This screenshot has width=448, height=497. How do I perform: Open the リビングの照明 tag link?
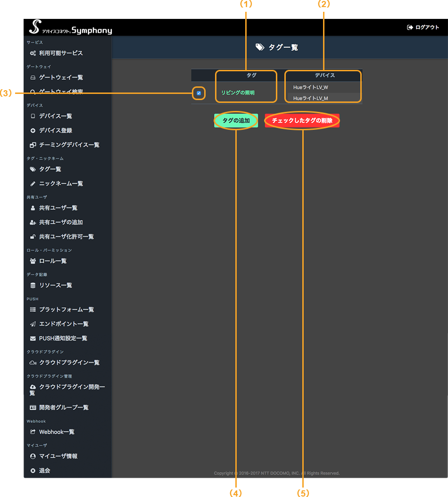[x=238, y=93]
